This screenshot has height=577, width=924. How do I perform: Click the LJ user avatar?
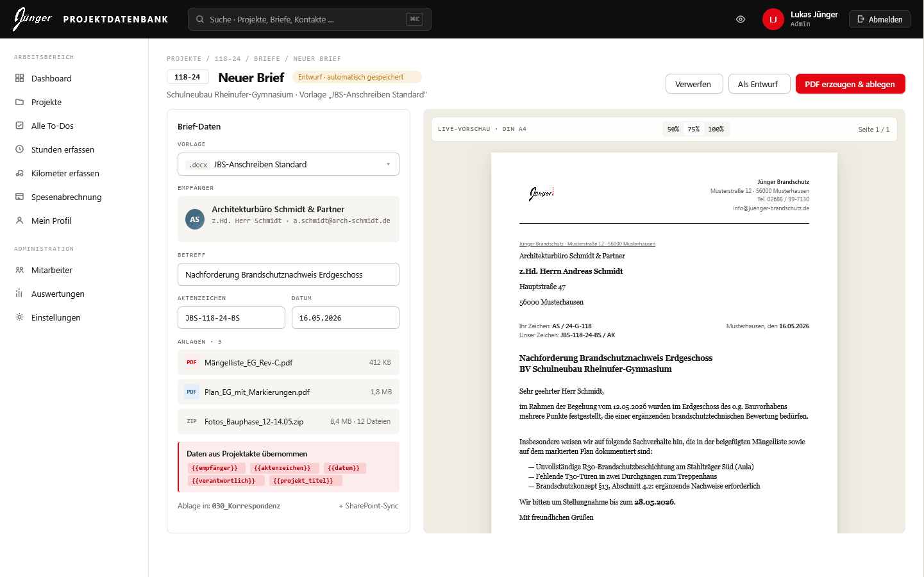(x=773, y=19)
